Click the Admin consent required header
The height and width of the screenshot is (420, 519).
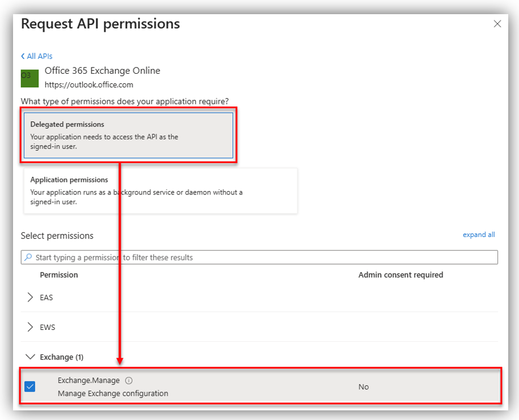[400, 275]
